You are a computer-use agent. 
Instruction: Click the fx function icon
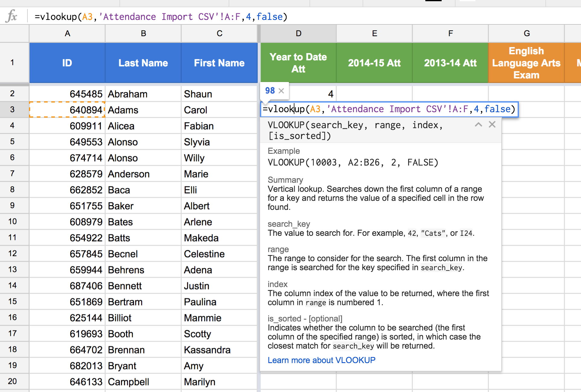coord(11,16)
